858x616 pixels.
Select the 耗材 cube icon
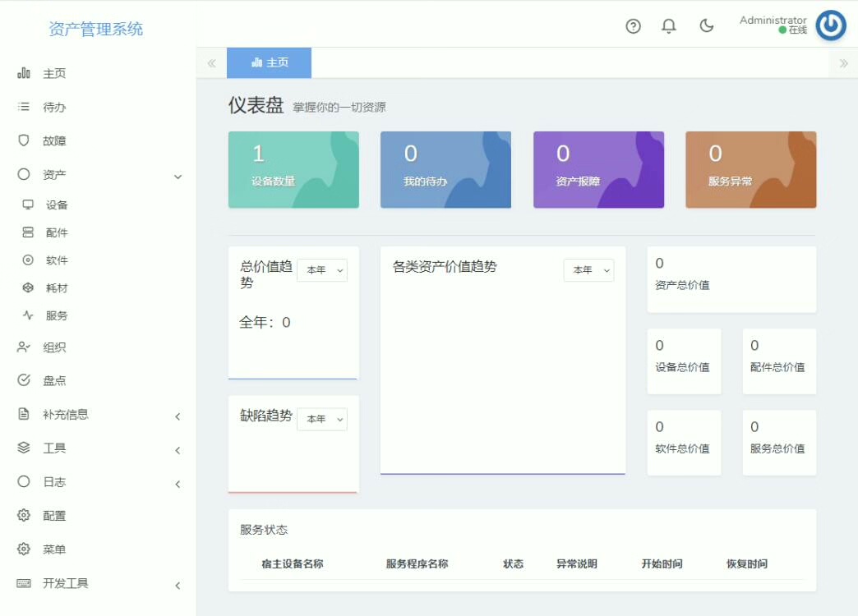tap(28, 288)
